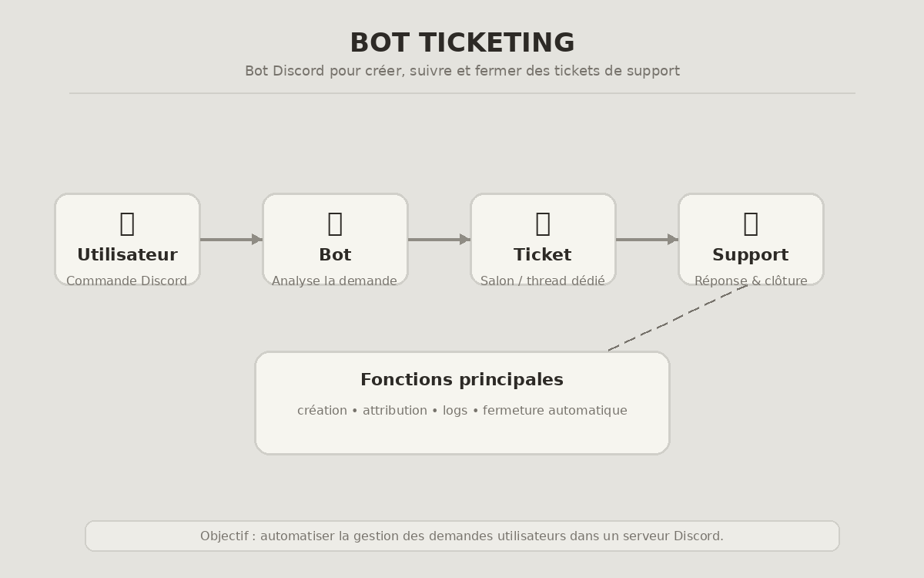
Task: Click the BOT TICKETING title
Action: point(462,43)
